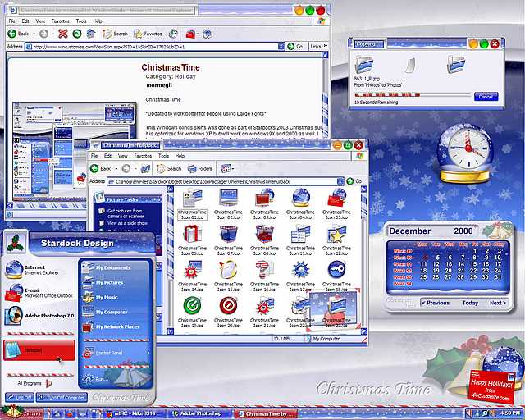
Task: Click the copy progress bar
Action: click(413, 95)
